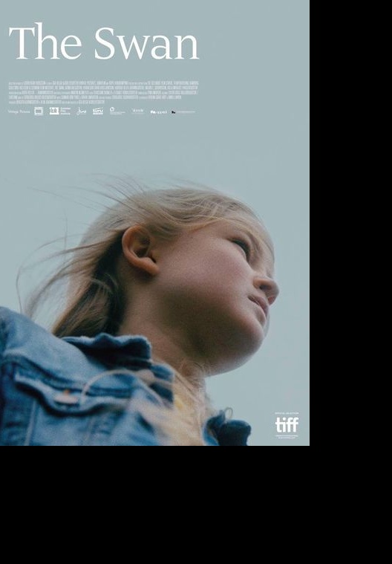Click the Kopli-style block logo
Image resolution: width=392 pixels, height=564 pixels.
tap(98, 111)
